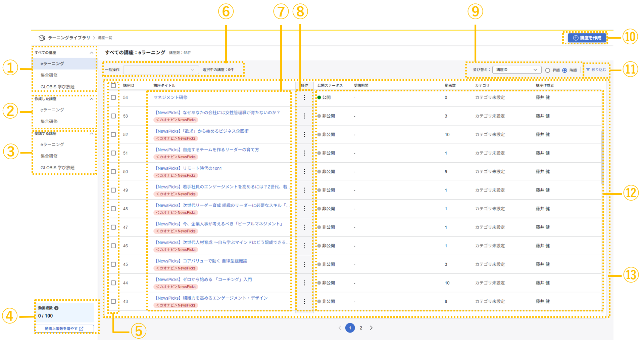Click the previous page left arrow
The image size is (644, 341).
tap(340, 328)
